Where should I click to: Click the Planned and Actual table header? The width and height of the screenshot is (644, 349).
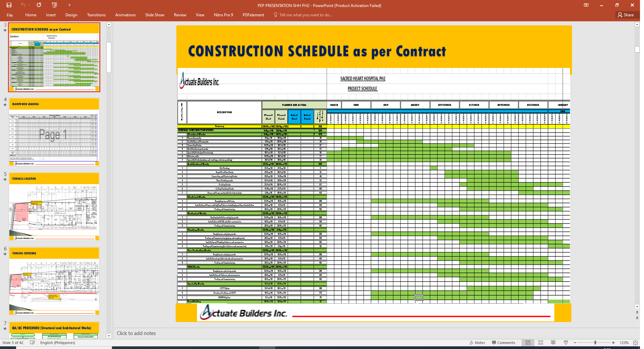[x=294, y=105]
